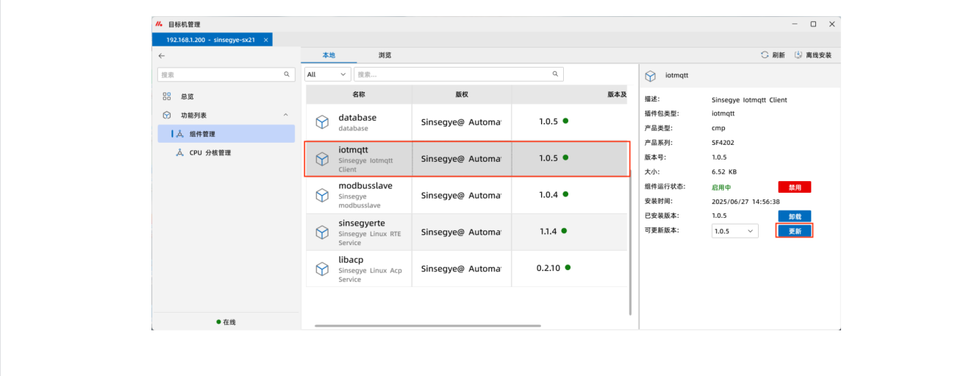This screenshot has height=376, width=980.
Task: Click the 卸载 uninstall button
Action: click(x=795, y=216)
